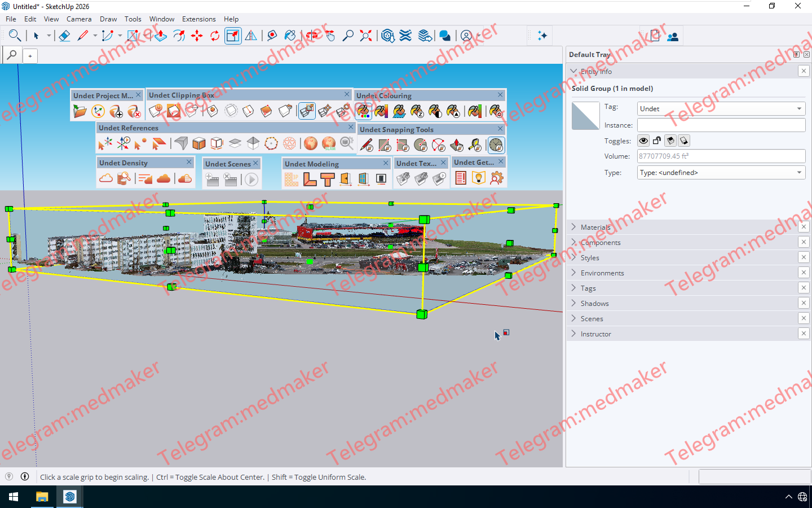Expand the Shadows panel
This screenshot has width=812, height=508.
tap(594, 303)
